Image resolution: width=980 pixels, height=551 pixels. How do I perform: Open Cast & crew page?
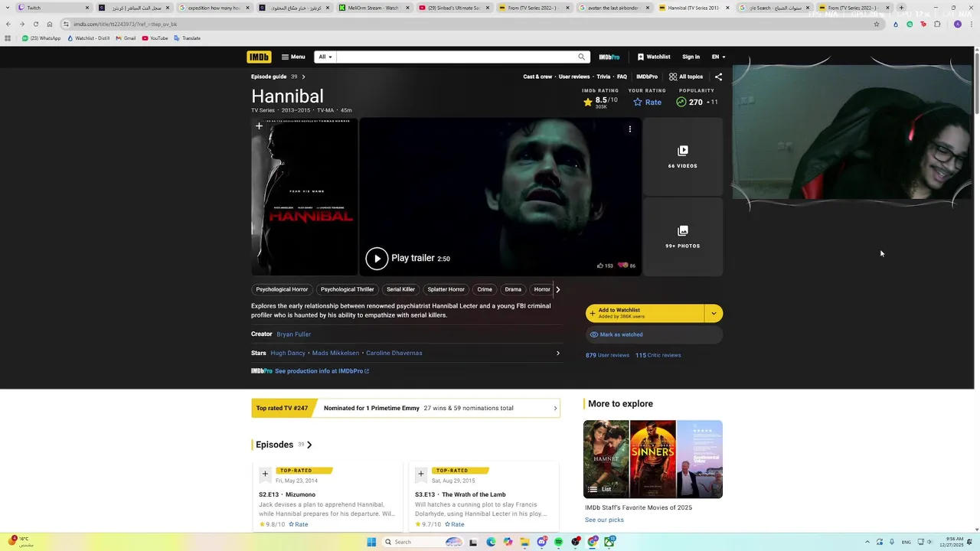537,77
